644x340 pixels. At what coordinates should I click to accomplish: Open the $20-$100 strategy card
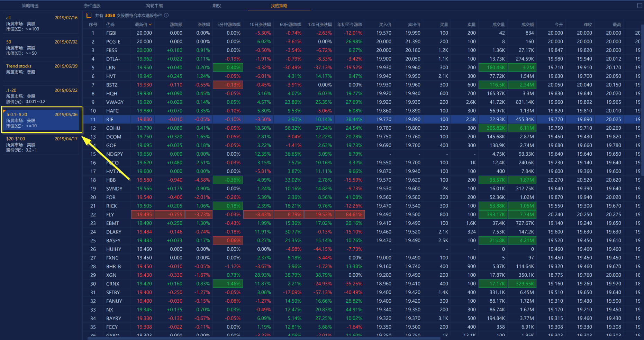(42, 144)
